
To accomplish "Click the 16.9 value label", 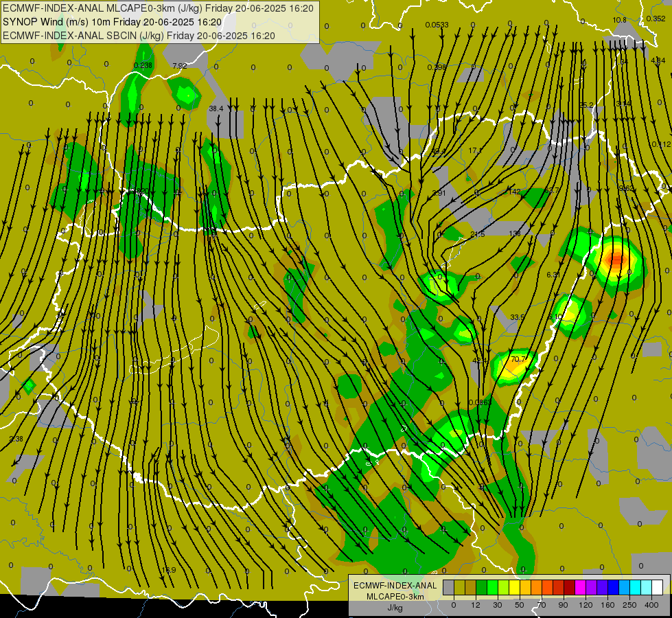I will (169, 570).
